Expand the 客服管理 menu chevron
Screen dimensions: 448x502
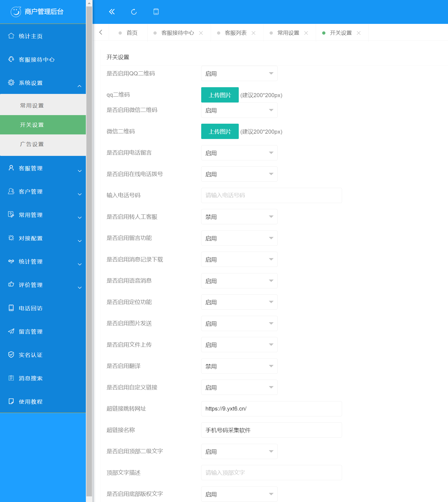pyautogui.click(x=79, y=171)
